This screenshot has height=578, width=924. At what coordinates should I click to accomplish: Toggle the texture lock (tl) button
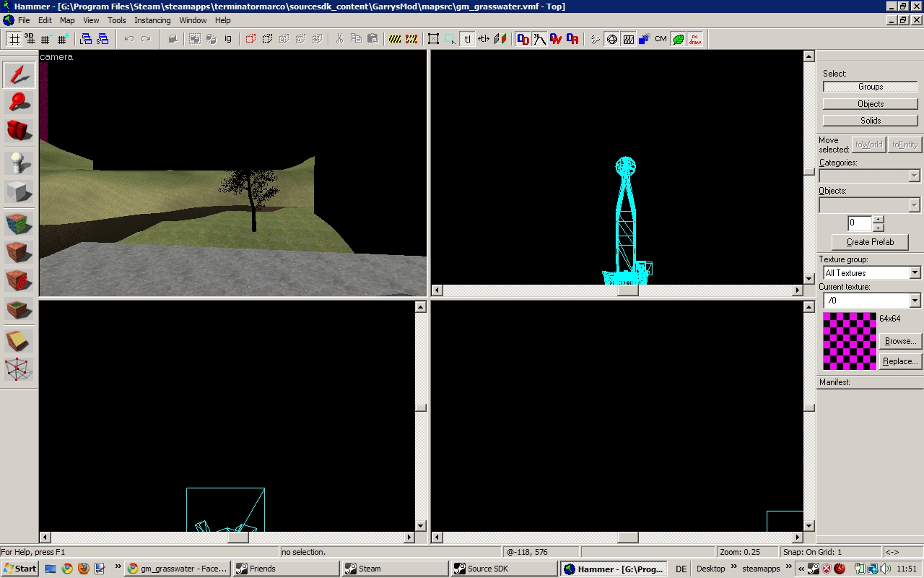point(467,39)
